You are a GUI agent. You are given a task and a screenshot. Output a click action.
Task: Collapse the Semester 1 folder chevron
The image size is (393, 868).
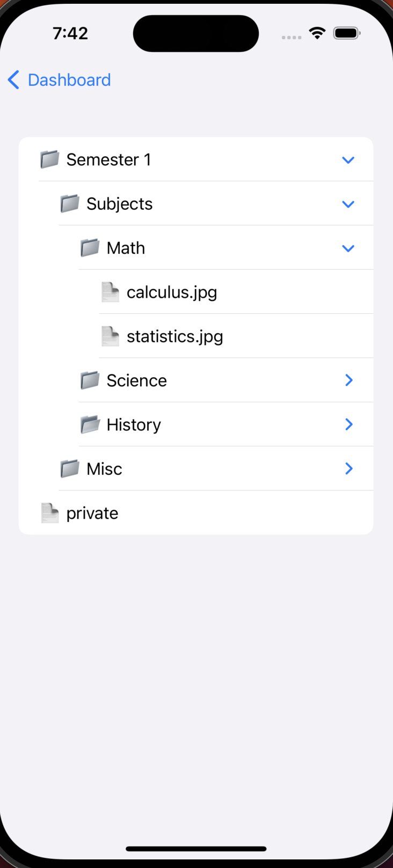348,160
